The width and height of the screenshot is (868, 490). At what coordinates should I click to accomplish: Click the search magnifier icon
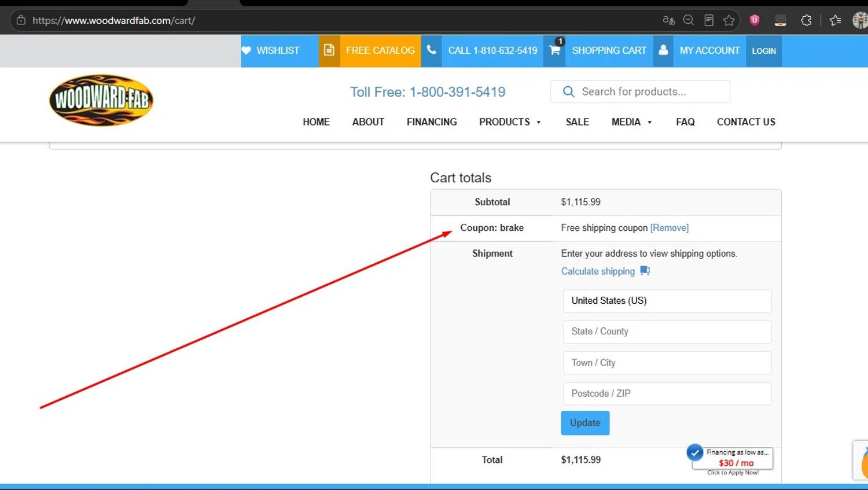(x=569, y=91)
